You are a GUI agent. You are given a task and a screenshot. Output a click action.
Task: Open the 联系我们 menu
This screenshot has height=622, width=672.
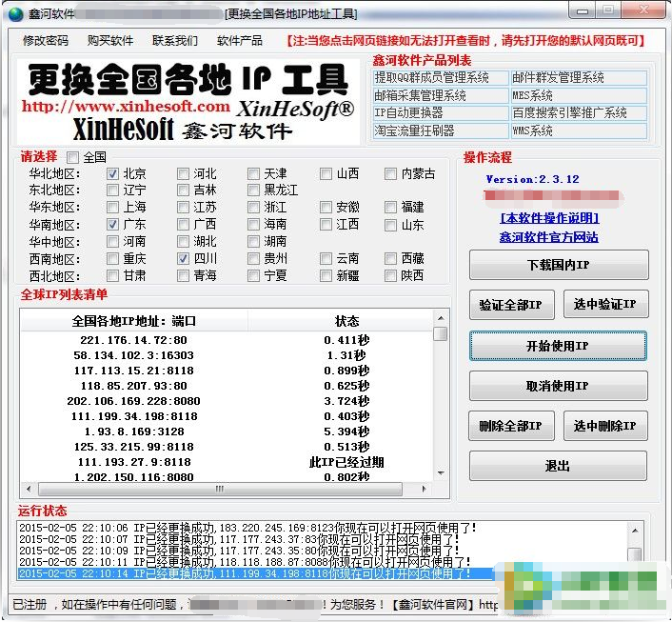pos(175,41)
